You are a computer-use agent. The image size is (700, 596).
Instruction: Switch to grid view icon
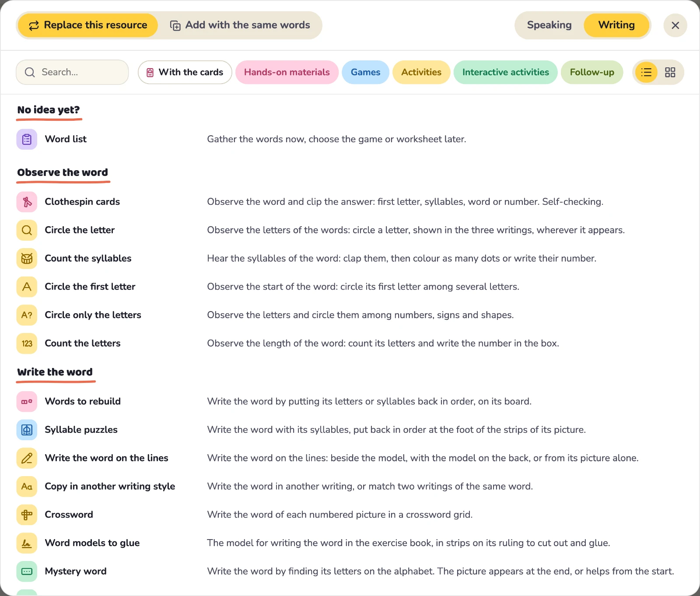[x=670, y=72]
